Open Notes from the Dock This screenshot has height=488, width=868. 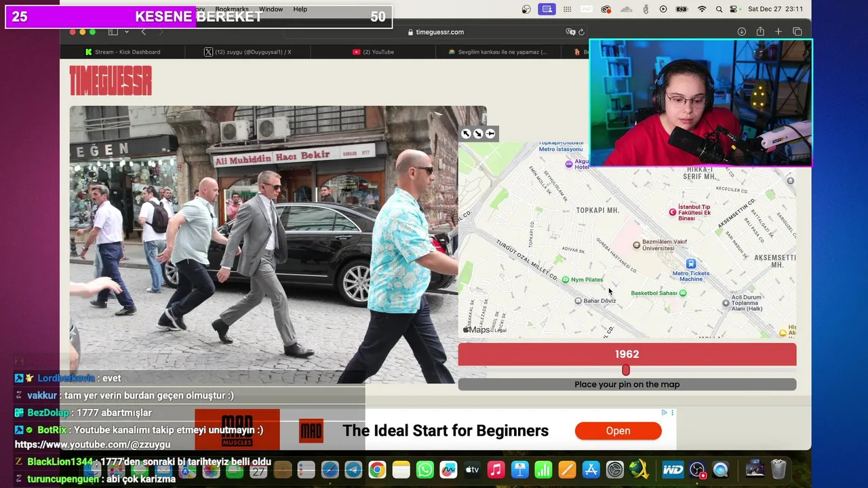pyautogui.click(x=401, y=470)
